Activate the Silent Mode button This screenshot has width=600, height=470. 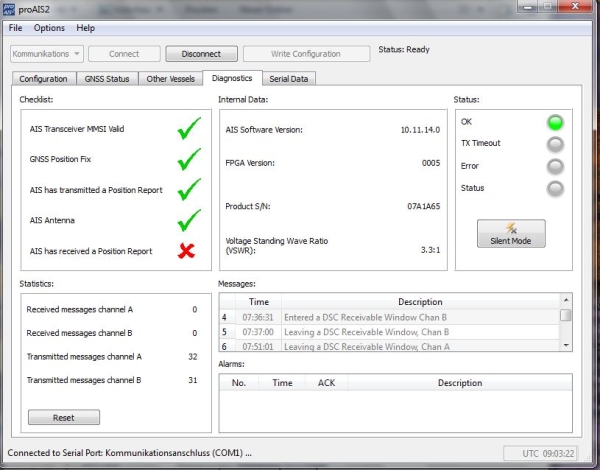tap(511, 233)
